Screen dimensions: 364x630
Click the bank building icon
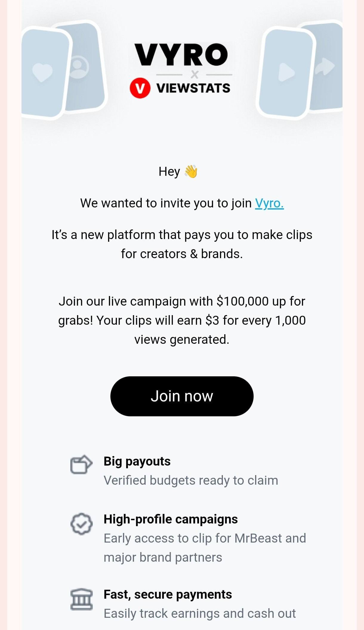[x=81, y=599]
